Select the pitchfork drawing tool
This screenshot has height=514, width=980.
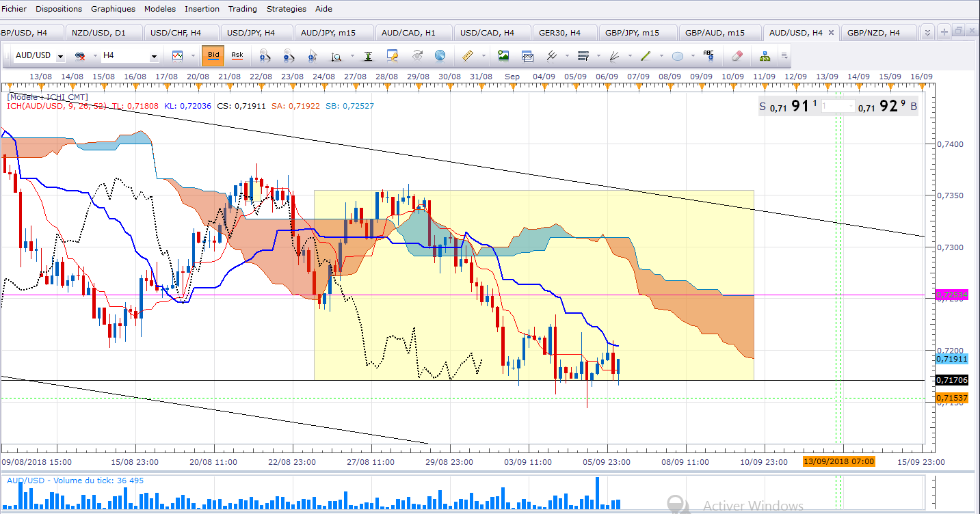coord(551,55)
